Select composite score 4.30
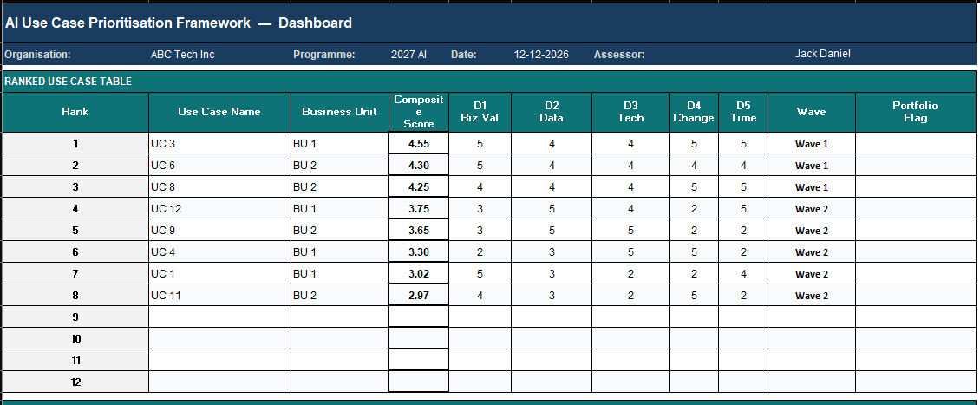Viewport: 980px width, 405px height. point(419,166)
